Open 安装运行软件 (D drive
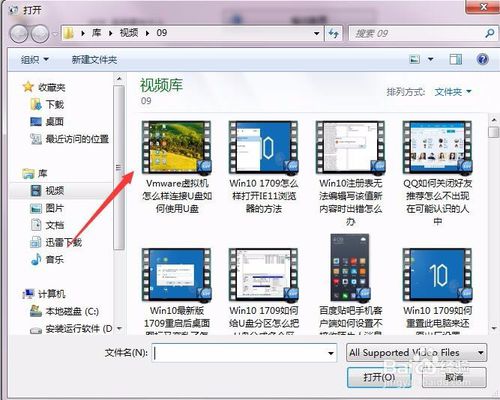This screenshot has width=500, height=400. pos(71,329)
